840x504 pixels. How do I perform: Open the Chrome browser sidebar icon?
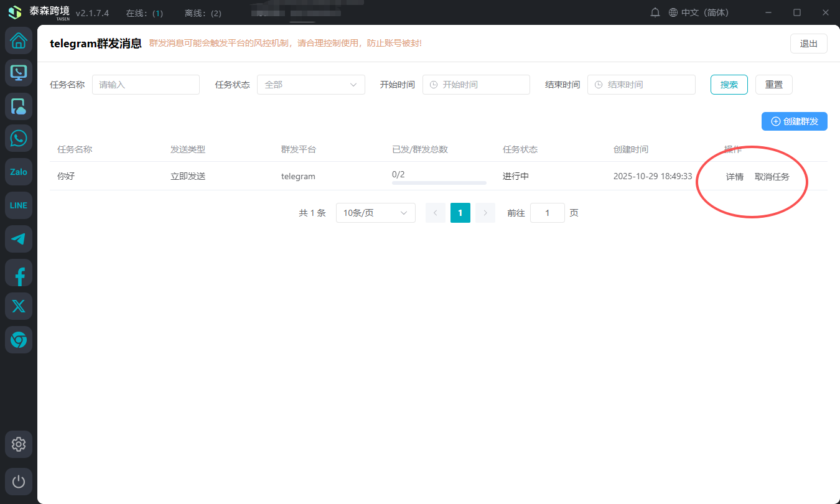[x=19, y=340]
